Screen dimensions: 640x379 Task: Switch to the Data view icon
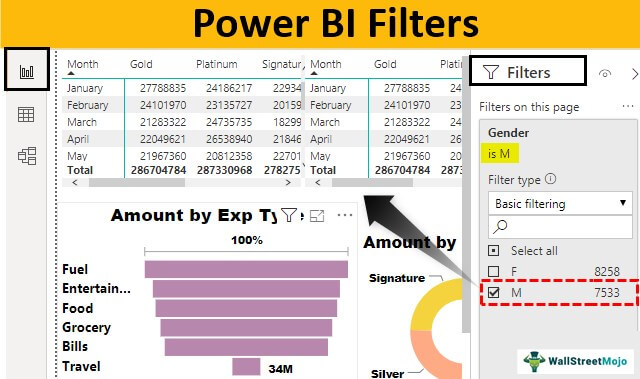pyautogui.click(x=26, y=115)
